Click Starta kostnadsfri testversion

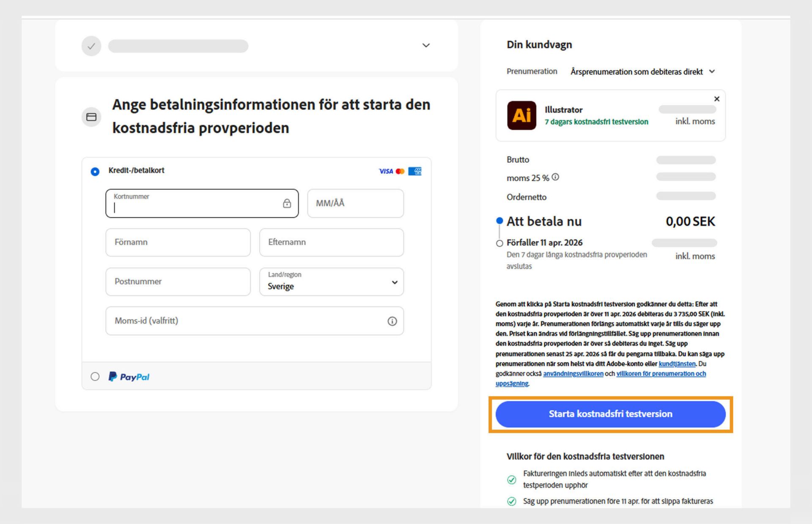pyautogui.click(x=610, y=414)
